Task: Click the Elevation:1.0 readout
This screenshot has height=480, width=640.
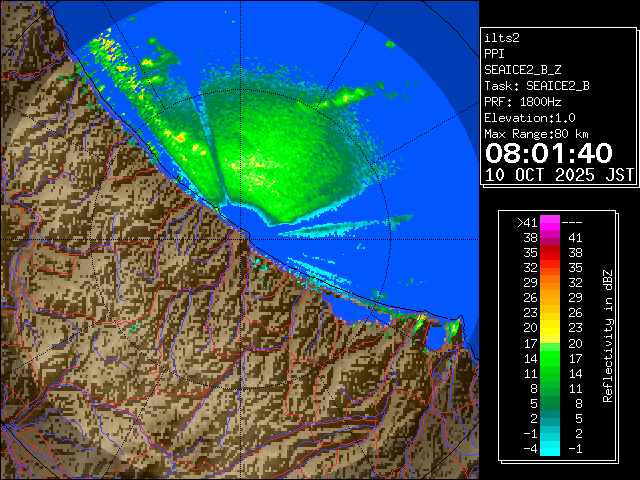Action: click(528, 117)
